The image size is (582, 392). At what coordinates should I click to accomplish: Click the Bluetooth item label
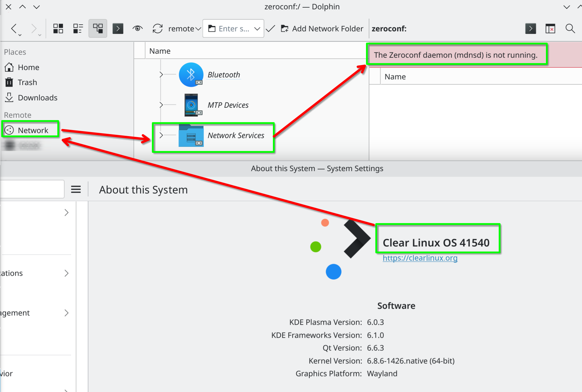(224, 75)
